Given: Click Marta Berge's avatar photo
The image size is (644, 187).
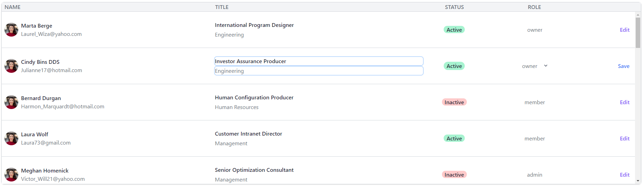Looking at the screenshot, I should [11, 30].
